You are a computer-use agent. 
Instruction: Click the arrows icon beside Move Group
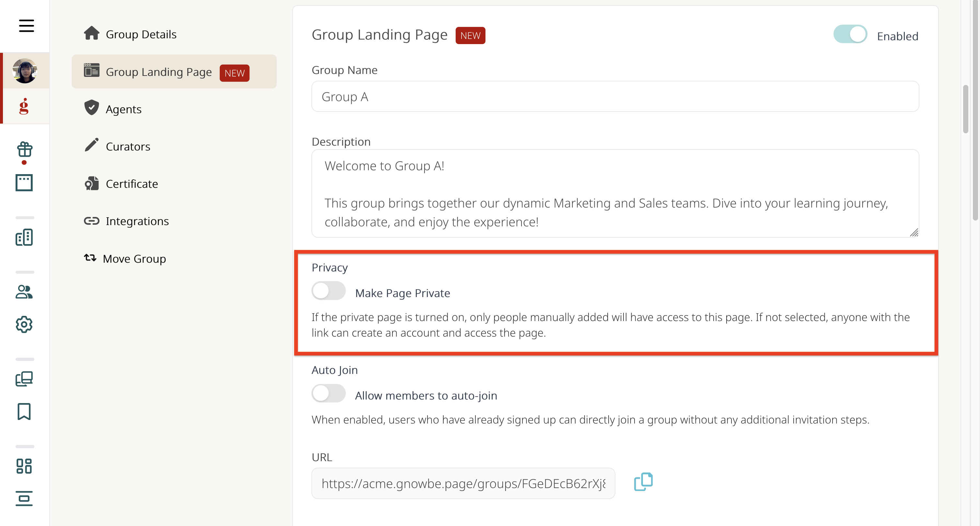point(90,258)
